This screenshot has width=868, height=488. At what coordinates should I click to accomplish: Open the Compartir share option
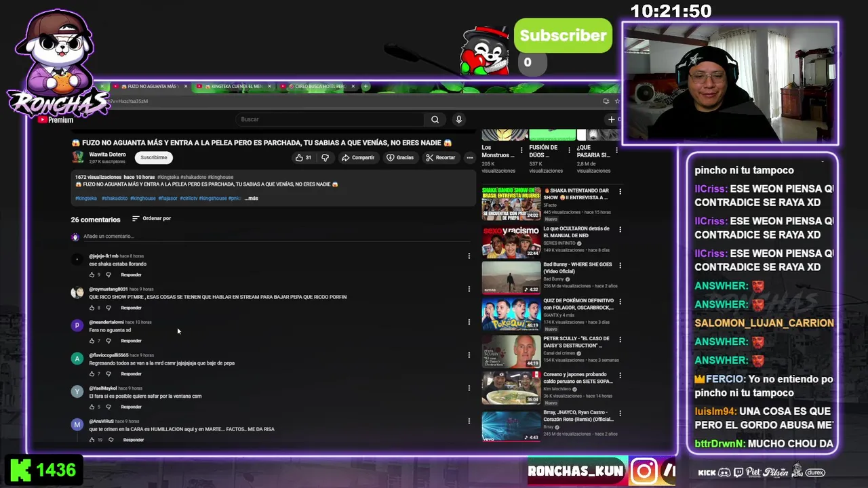[x=357, y=157]
